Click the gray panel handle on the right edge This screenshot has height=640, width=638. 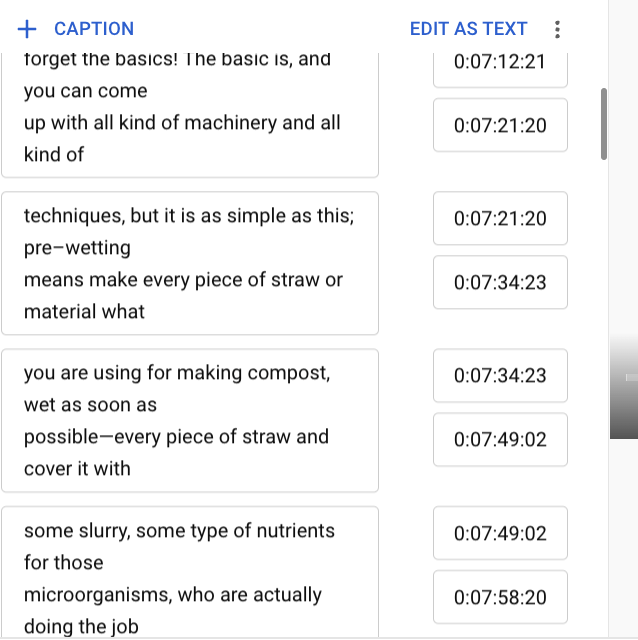(624, 388)
